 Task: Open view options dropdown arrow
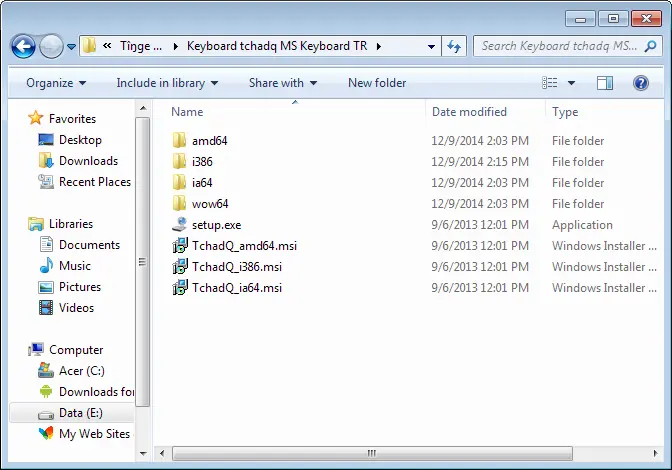pyautogui.click(x=572, y=83)
